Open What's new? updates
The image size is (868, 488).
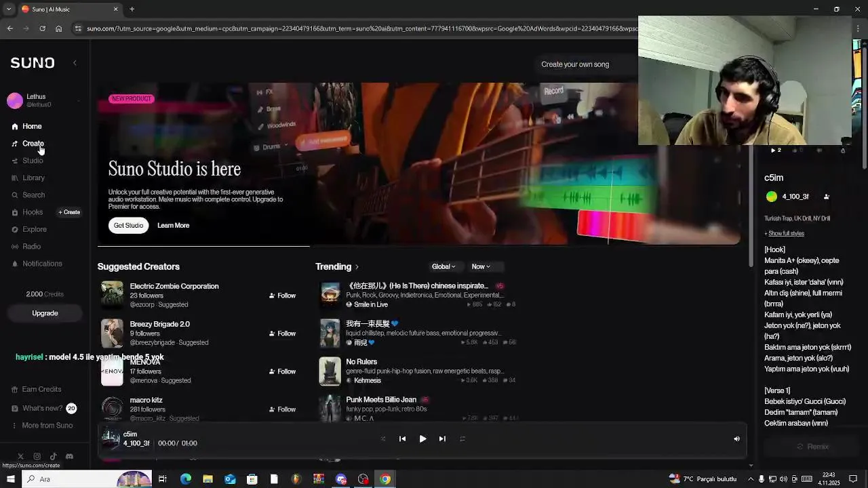43,408
